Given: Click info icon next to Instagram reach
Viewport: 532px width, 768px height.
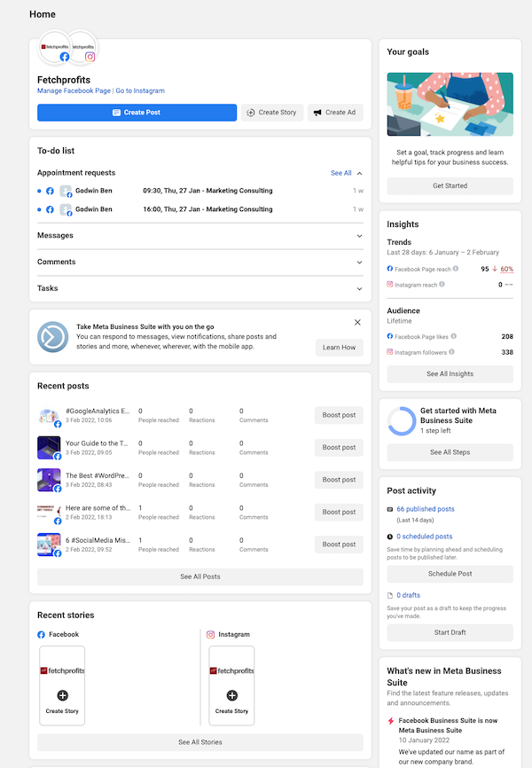Looking at the screenshot, I should (442, 284).
